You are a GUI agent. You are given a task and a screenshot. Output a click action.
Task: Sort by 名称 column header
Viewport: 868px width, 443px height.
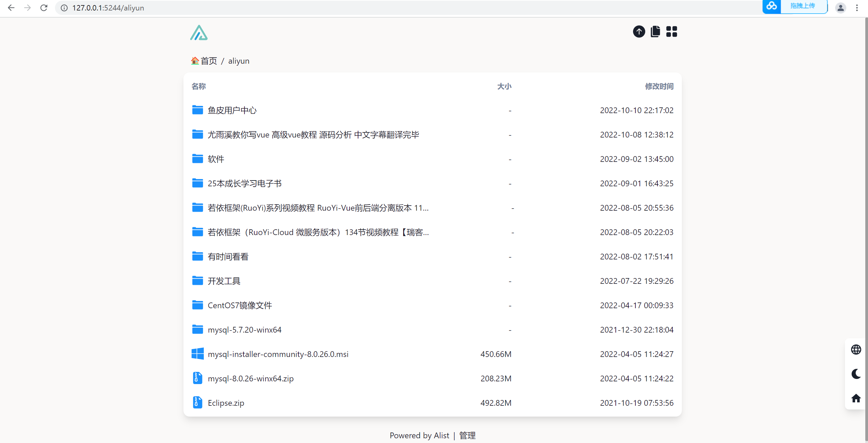coord(198,86)
